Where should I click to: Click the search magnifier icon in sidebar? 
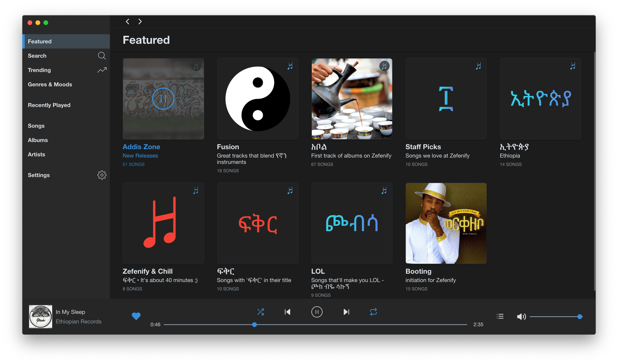pyautogui.click(x=102, y=56)
